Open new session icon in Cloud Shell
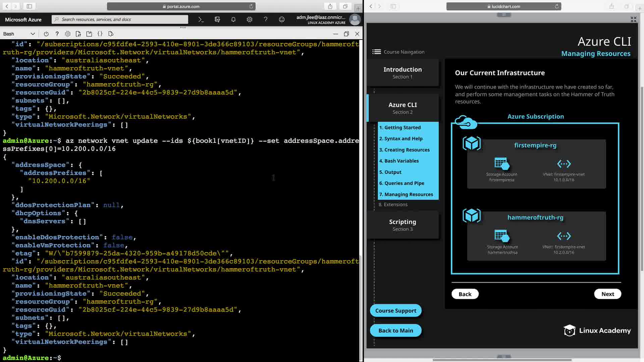Image resolution: width=644 pixels, height=362 pixels. [x=89, y=34]
